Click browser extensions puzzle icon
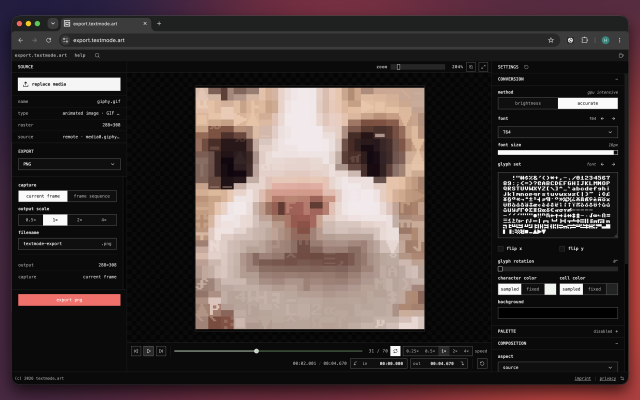 pos(585,40)
